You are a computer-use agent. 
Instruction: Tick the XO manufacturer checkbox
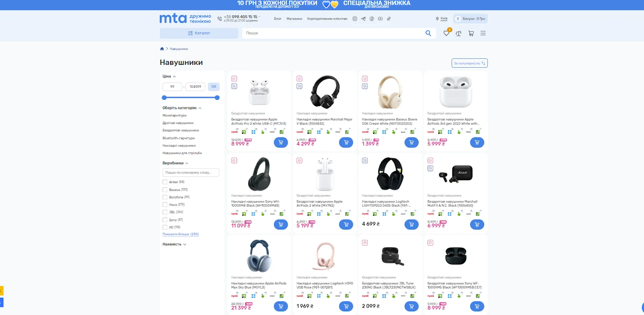tap(165, 227)
